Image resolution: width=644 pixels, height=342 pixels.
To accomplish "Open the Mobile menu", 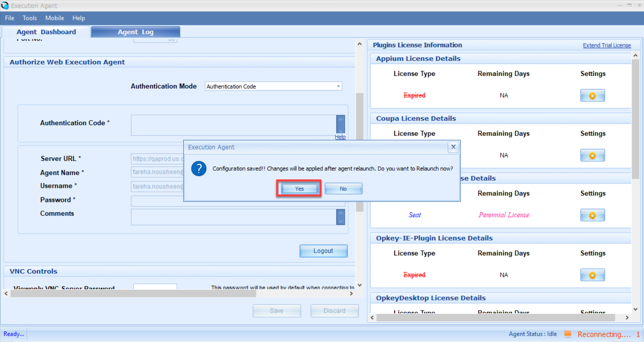I will [55, 18].
